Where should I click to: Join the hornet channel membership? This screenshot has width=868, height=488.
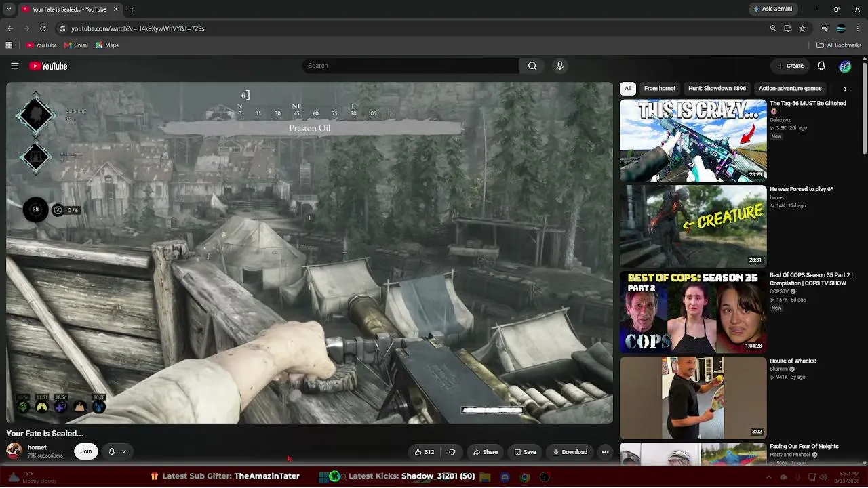point(86,451)
